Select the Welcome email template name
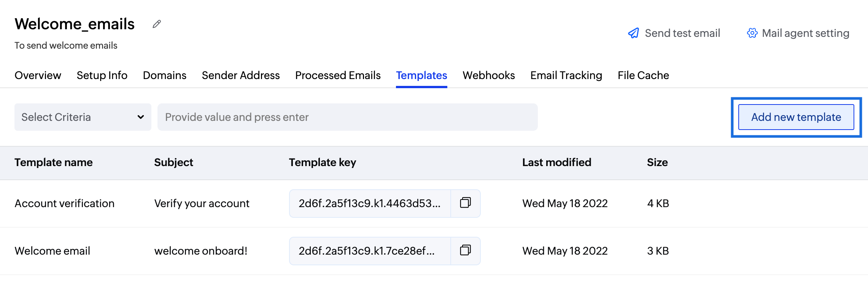Viewport: 868px width, 301px height. (x=52, y=251)
